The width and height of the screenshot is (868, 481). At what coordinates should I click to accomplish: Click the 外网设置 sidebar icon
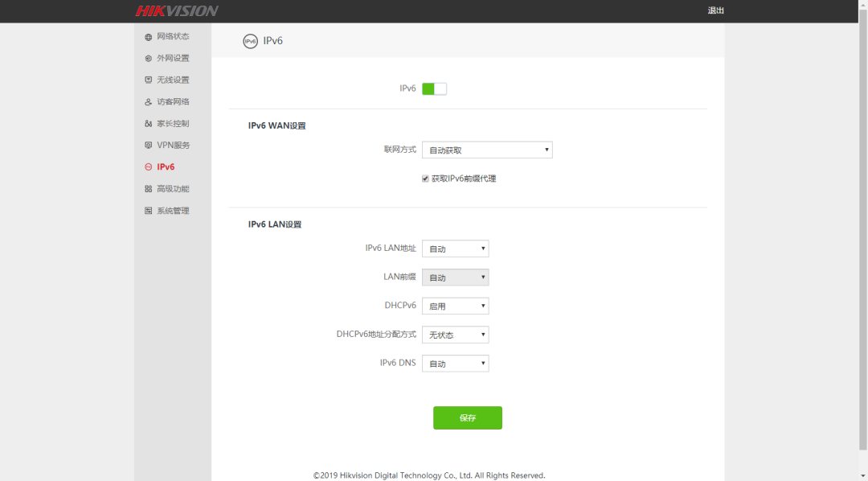point(148,59)
